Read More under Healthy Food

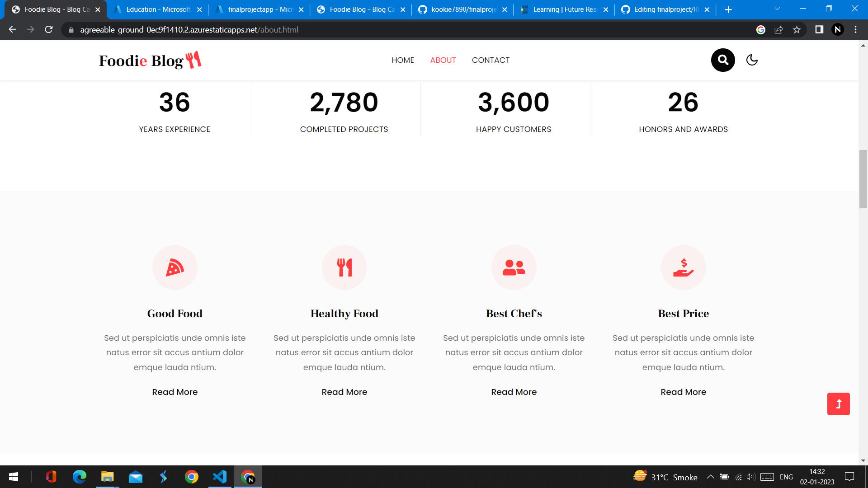tap(344, 392)
